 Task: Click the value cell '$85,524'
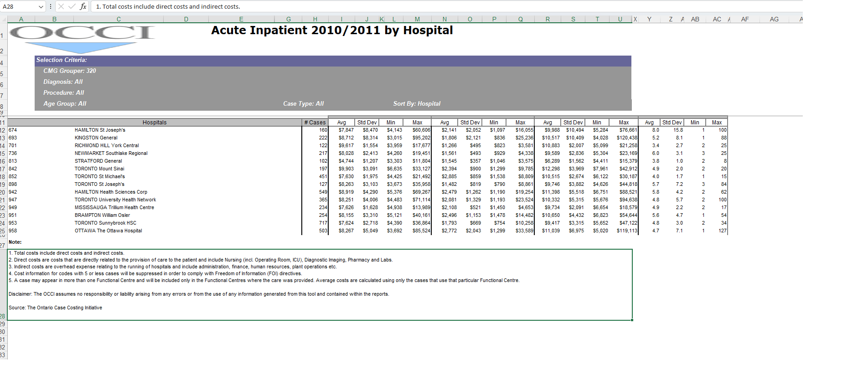pos(421,231)
